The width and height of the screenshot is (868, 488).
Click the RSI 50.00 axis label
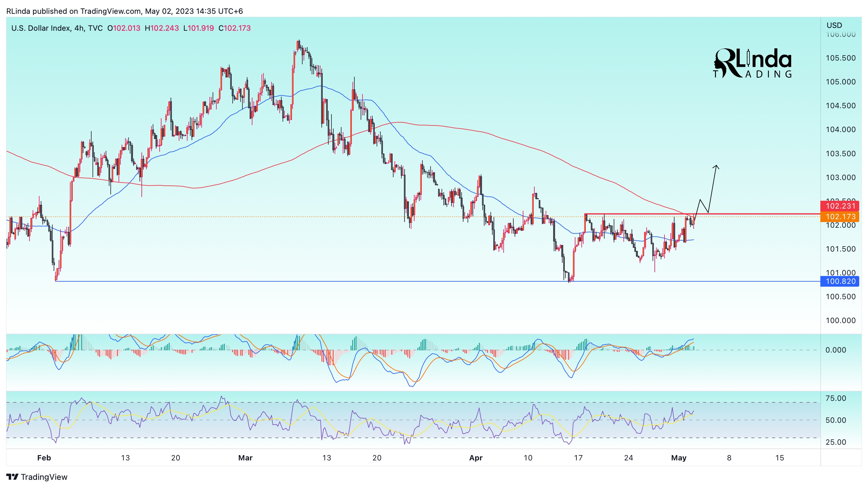(x=836, y=420)
